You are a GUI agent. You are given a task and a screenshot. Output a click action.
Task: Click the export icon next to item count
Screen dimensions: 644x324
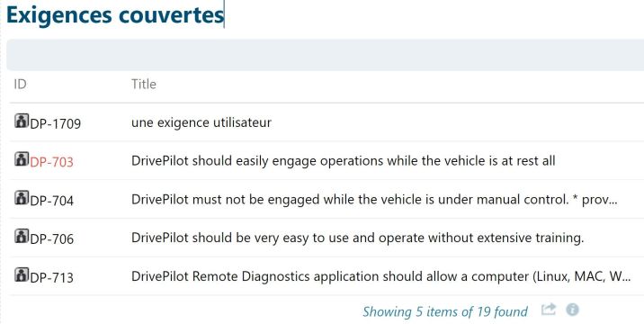tap(549, 310)
